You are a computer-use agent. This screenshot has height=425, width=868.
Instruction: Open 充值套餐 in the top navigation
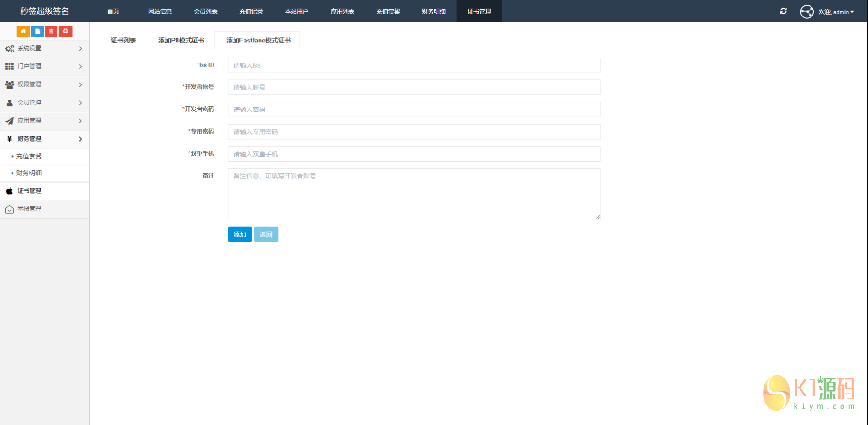pos(388,11)
